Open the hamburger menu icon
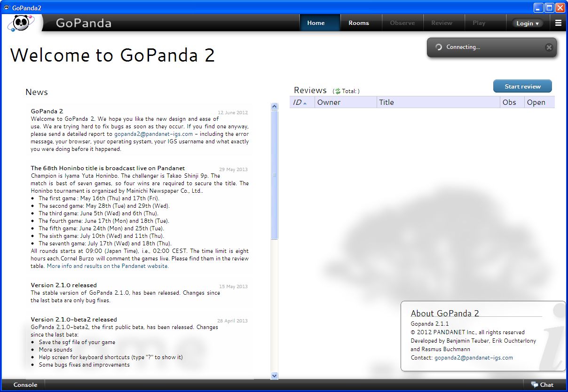This screenshot has height=392, width=568. point(558,23)
